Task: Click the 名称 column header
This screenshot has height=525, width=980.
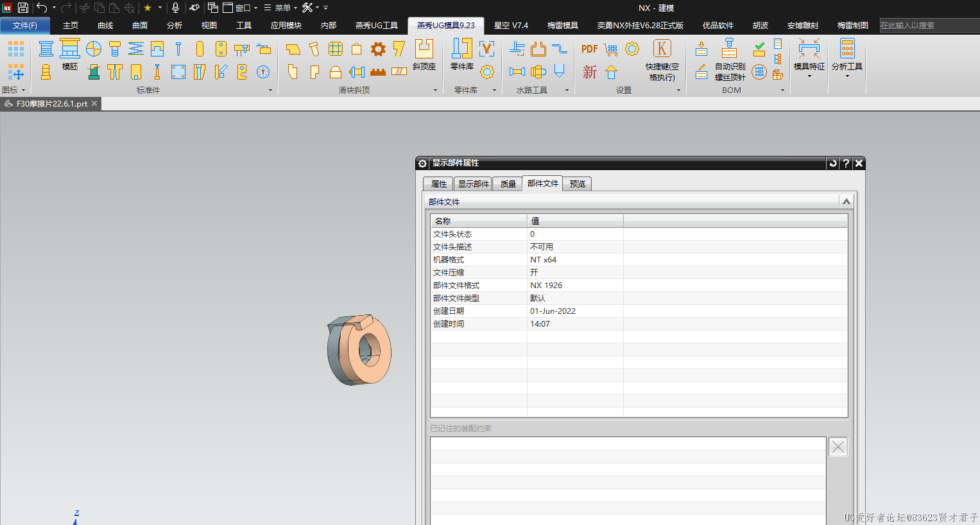Action: tap(479, 221)
